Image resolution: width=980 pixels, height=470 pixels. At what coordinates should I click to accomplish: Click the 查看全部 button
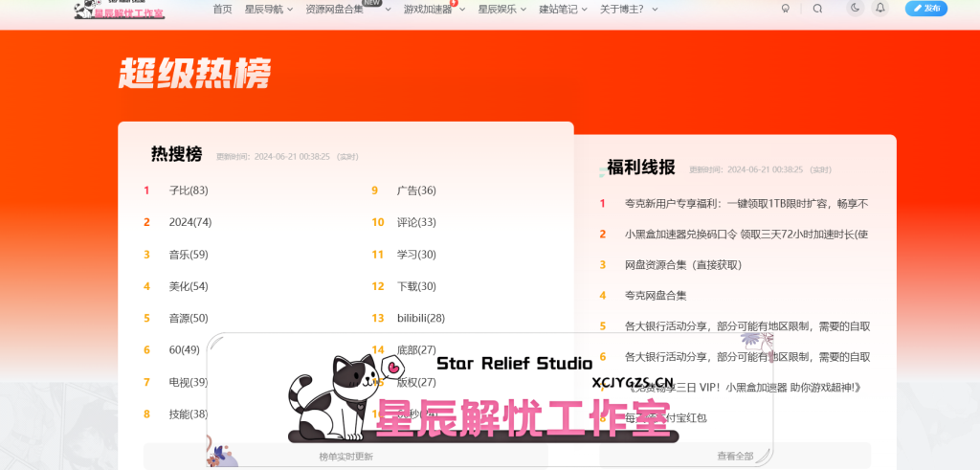[x=735, y=457]
